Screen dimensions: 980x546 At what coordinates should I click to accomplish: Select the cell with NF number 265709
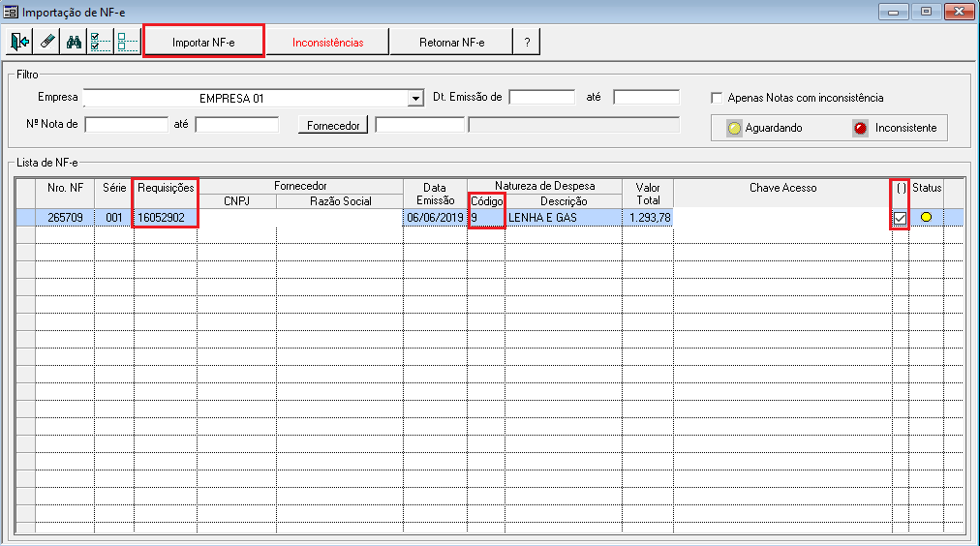pyautogui.click(x=65, y=218)
